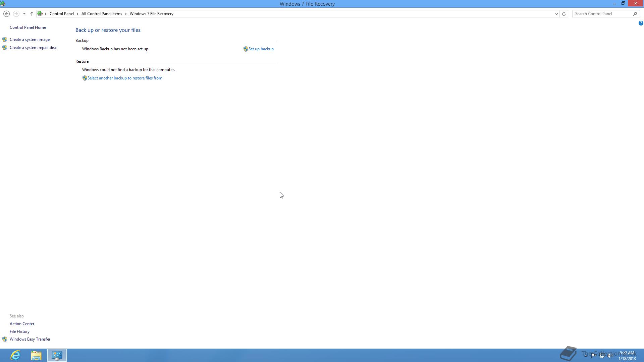Open address bar previous locations dropdown

[x=556, y=14]
